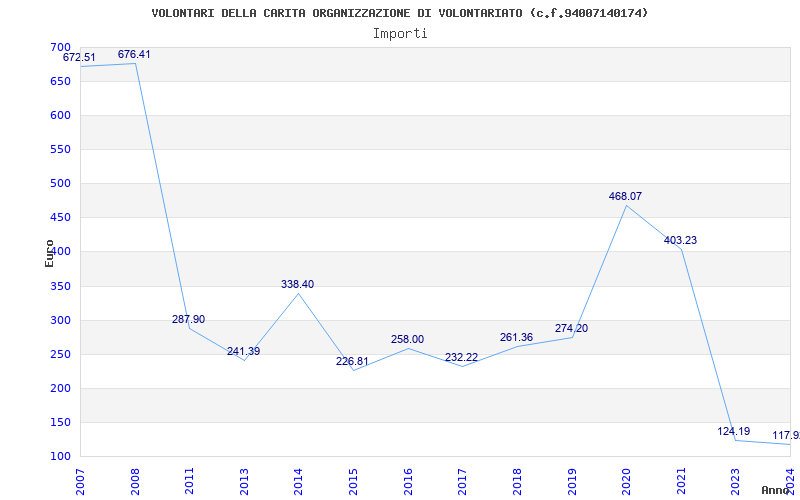
Task: Select the 468.07 peak label
Action: tap(626, 196)
